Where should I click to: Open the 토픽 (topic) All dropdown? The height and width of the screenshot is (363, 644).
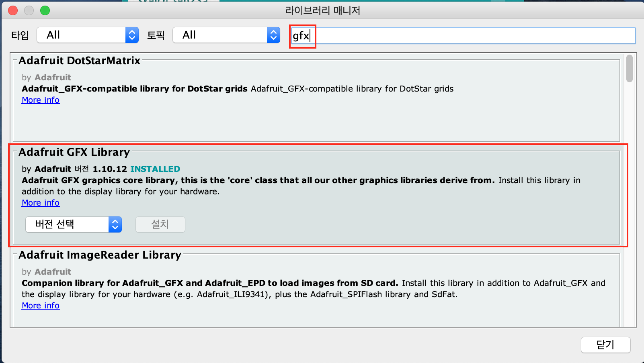pos(226,35)
